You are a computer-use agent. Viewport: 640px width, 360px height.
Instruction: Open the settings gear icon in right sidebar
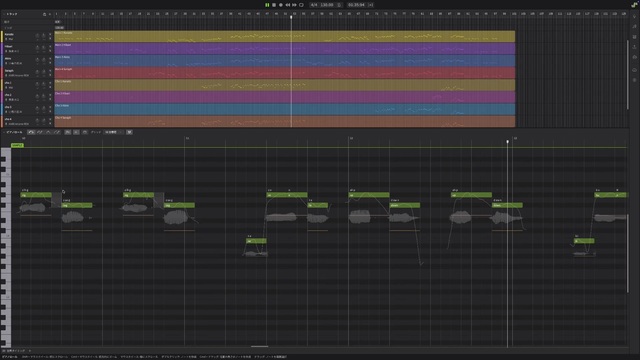click(634, 80)
